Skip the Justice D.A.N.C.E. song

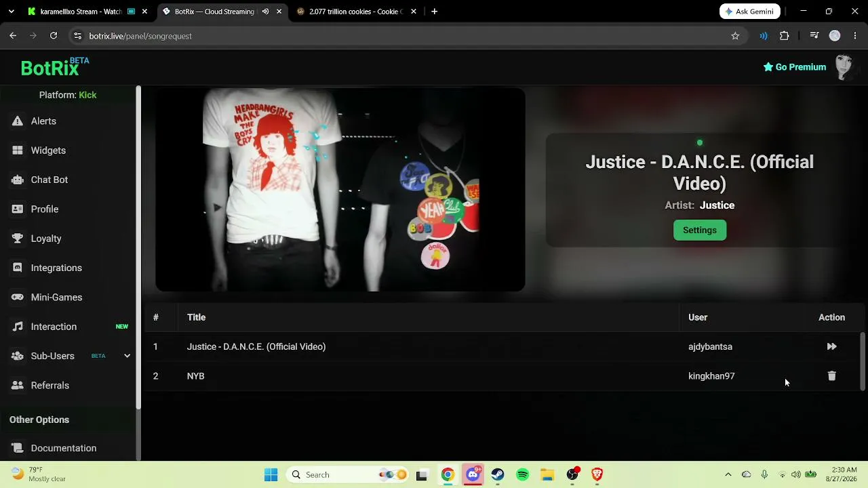831,346
